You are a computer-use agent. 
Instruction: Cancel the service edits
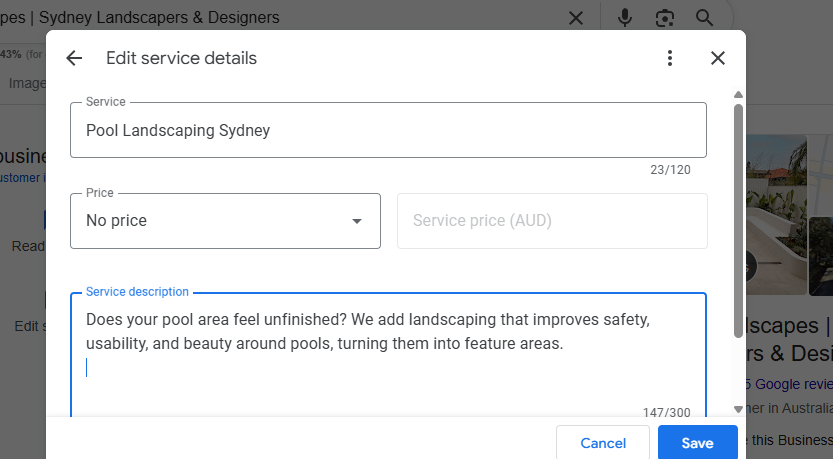pyautogui.click(x=603, y=443)
